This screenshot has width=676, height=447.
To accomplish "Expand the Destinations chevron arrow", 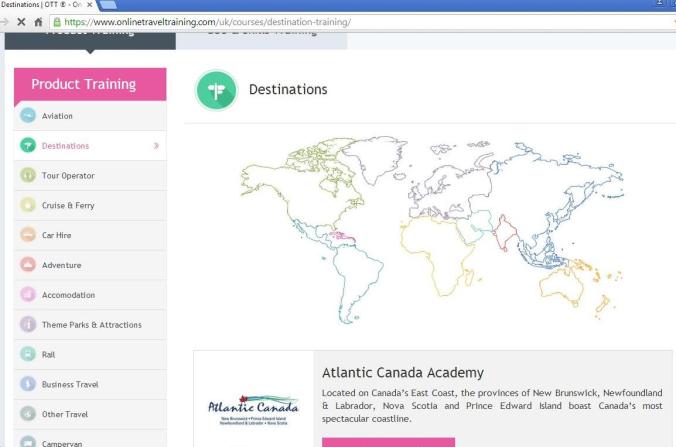I will [x=156, y=146].
